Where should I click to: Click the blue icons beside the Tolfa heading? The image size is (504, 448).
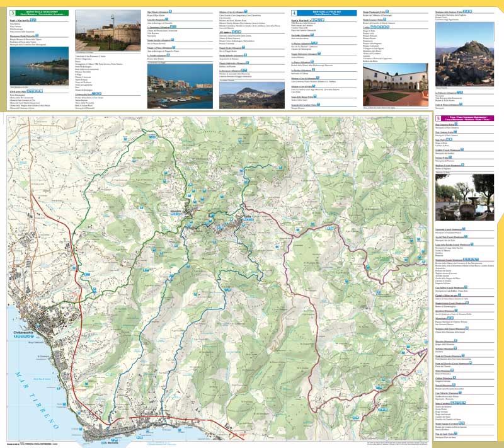pyautogui.click(x=379, y=28)
